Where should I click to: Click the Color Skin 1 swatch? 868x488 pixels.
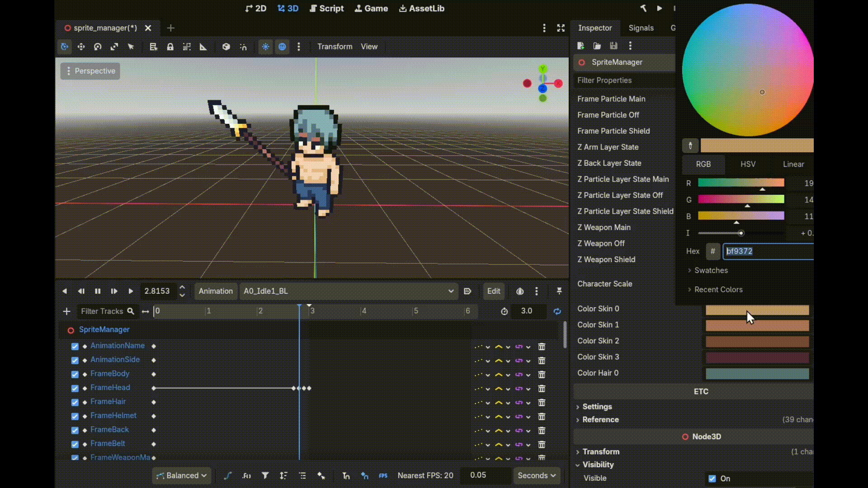757,325
